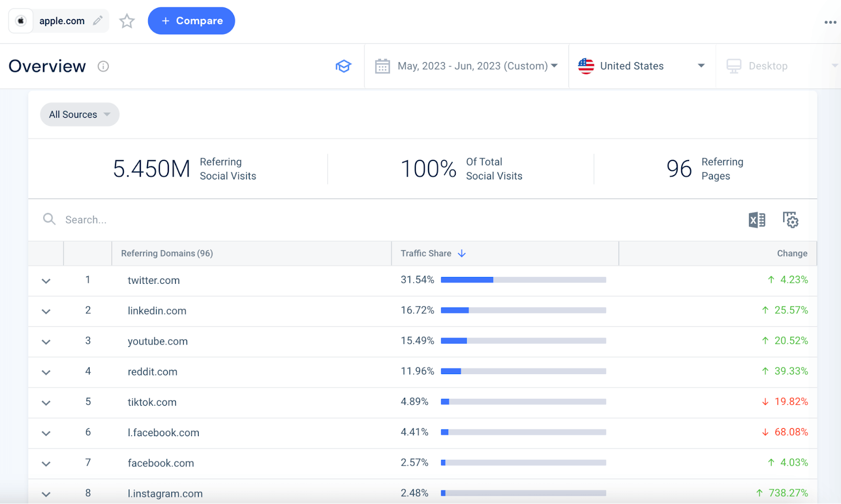Viewport: 841px width, 504px height.
Task: Open the United States country dropdown
Action: pyautogui.click(x=642, y=66)
